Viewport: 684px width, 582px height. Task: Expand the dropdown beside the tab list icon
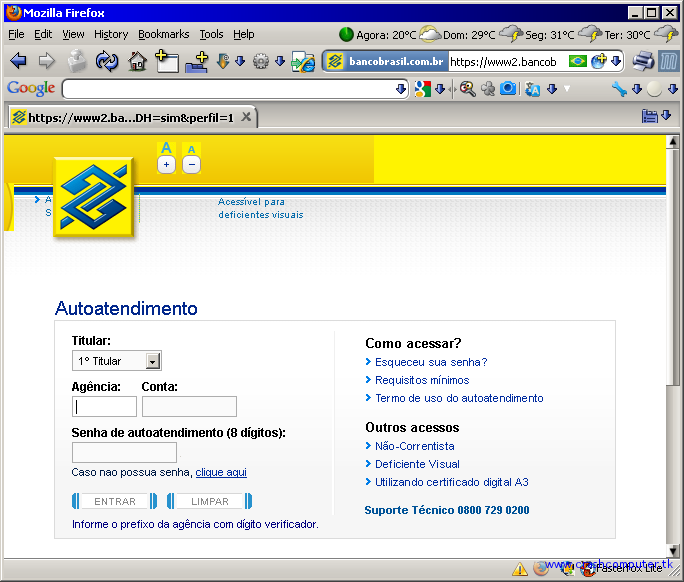pyautogui.click(x=666, y=116)
